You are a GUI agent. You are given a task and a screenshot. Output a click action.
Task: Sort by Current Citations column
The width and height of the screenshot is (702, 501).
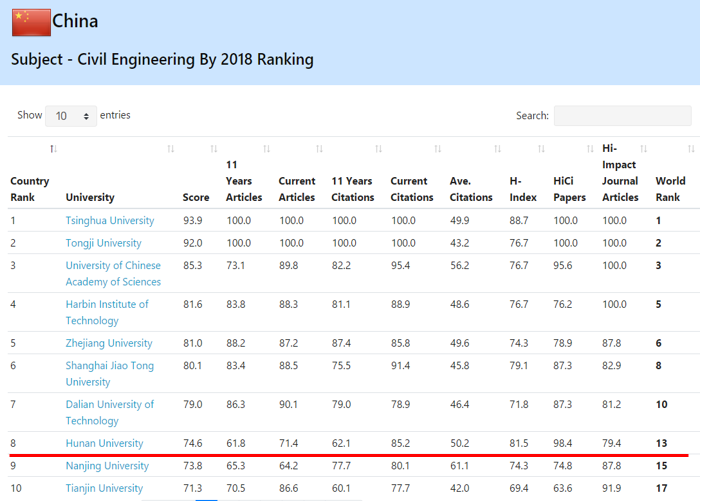[x=411, y=189]
